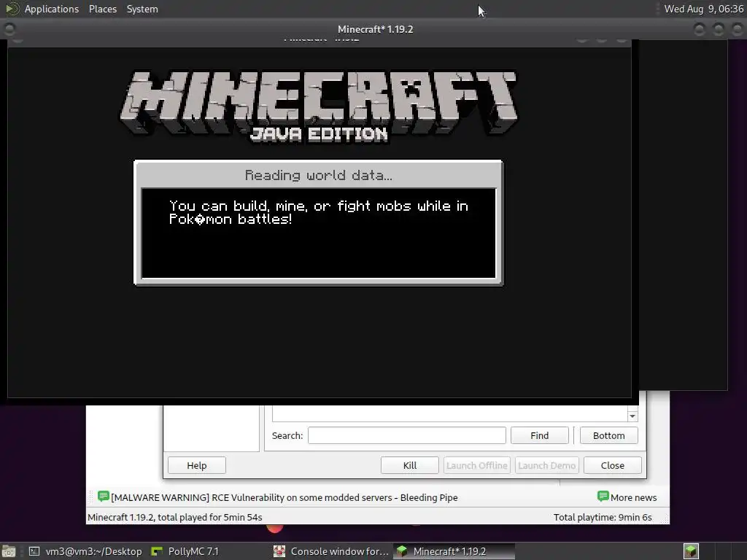The image size is (747, 560).
Task: Click the speech-bubble icon beside More news
Action: 603,497
